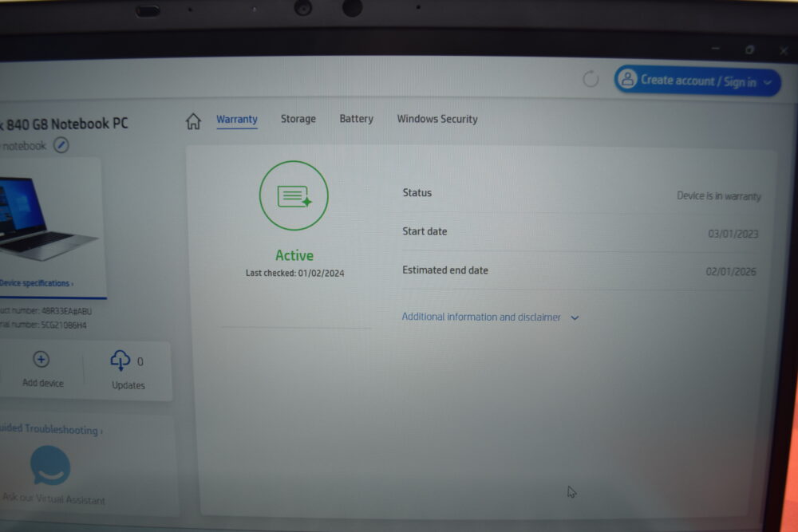Image resolution: width=798 pixels, height=532 pixels.
Task: Click the Estimated end date label
Action: pyautogui.click(x=444, y=270)
